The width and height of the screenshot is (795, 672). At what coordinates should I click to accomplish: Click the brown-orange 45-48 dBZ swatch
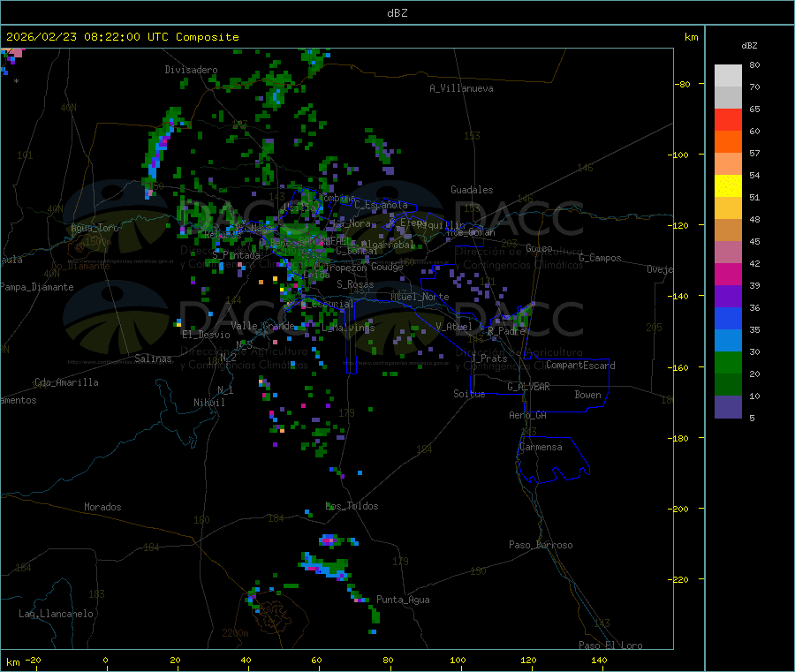click(x=728, y=230)
